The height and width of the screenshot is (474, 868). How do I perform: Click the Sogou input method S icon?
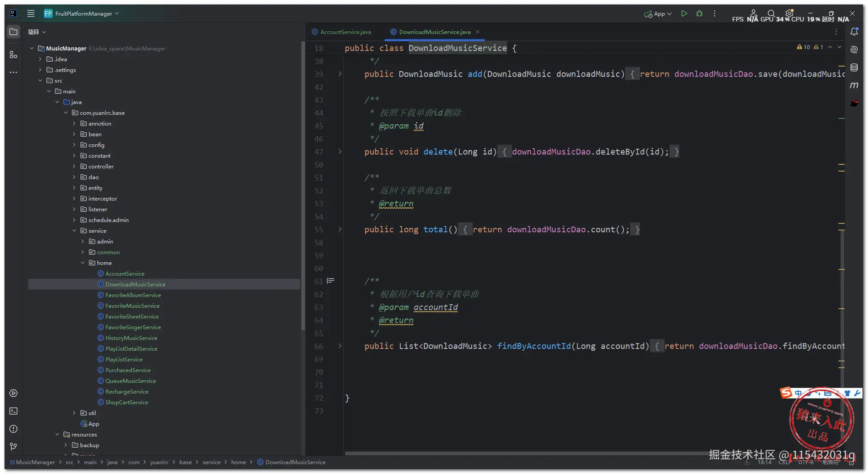coord(786,393)
